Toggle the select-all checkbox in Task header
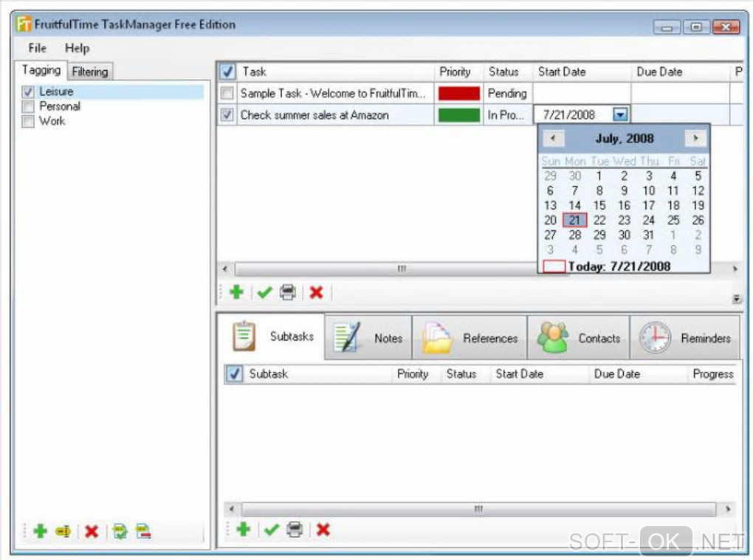 tap(227, 72)
